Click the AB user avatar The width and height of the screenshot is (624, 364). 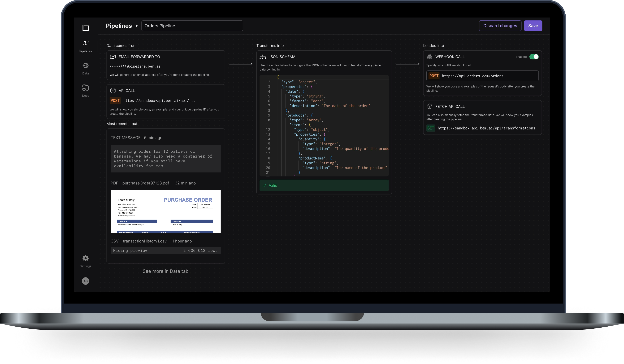click(x=85, y=281)
